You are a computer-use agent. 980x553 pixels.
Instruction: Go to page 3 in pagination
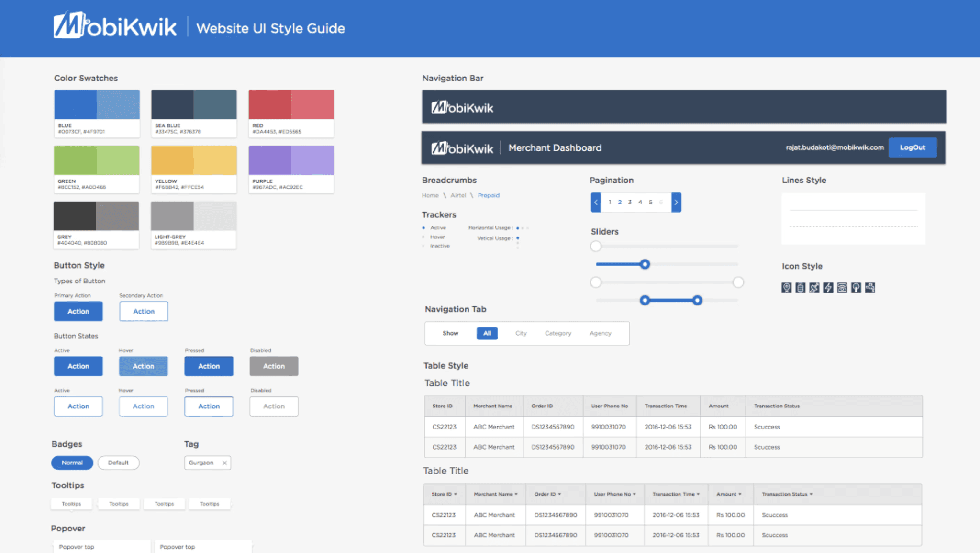tap(630, 202)
